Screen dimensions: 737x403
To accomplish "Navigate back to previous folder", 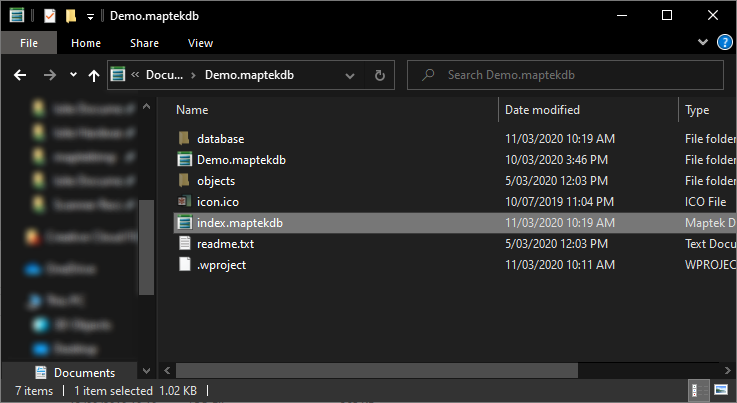I will 20,75.
